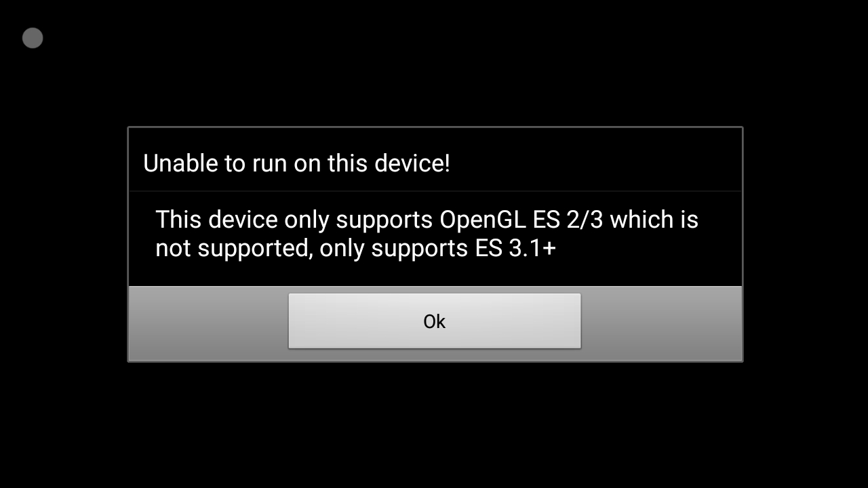Tap the gray circle indicator icon

33,38
